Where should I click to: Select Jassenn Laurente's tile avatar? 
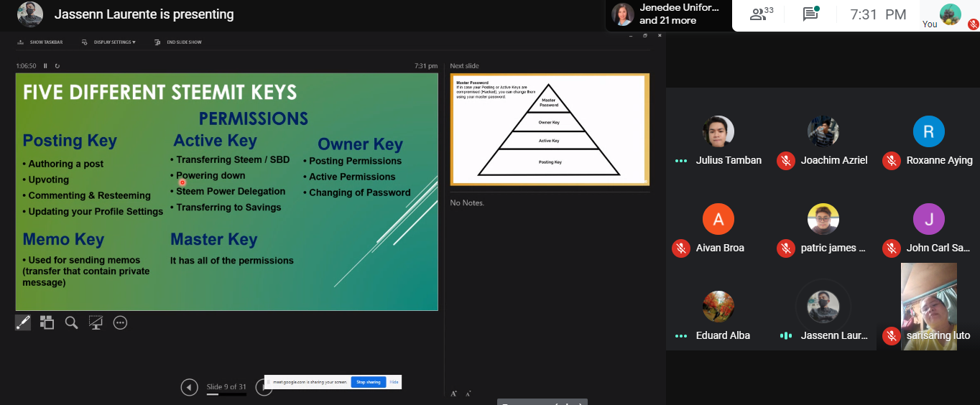pyautogui.click(x=823, y=307)
